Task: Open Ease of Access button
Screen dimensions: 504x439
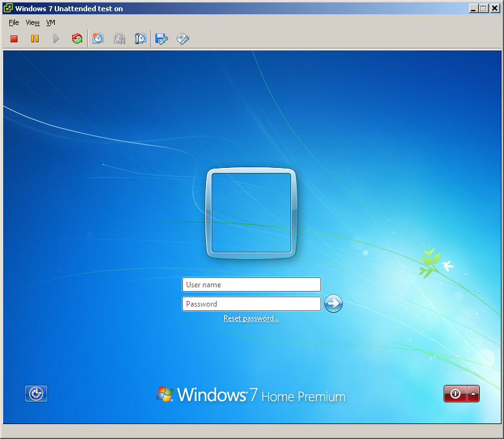Action: (x=36, y=394)
